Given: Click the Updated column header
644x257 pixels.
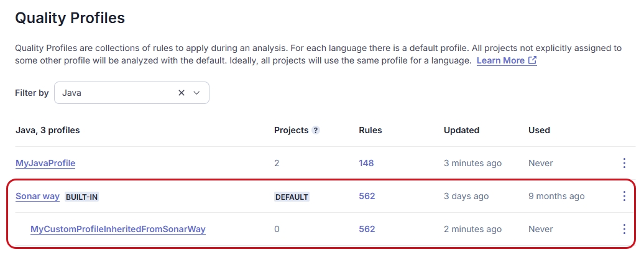Looking at the screenshot, I should (x=461, y=130).
